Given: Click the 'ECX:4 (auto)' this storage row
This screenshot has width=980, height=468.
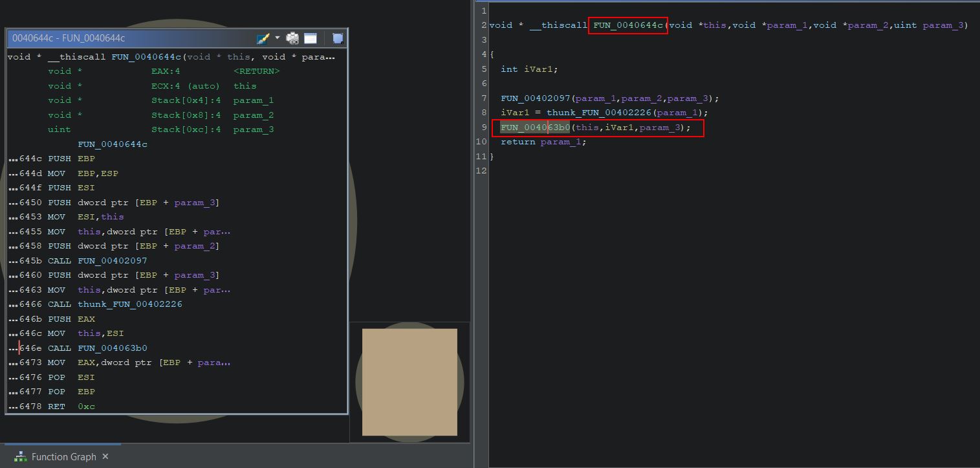Looking at the screenshot, I should click(x=152, y=86).
